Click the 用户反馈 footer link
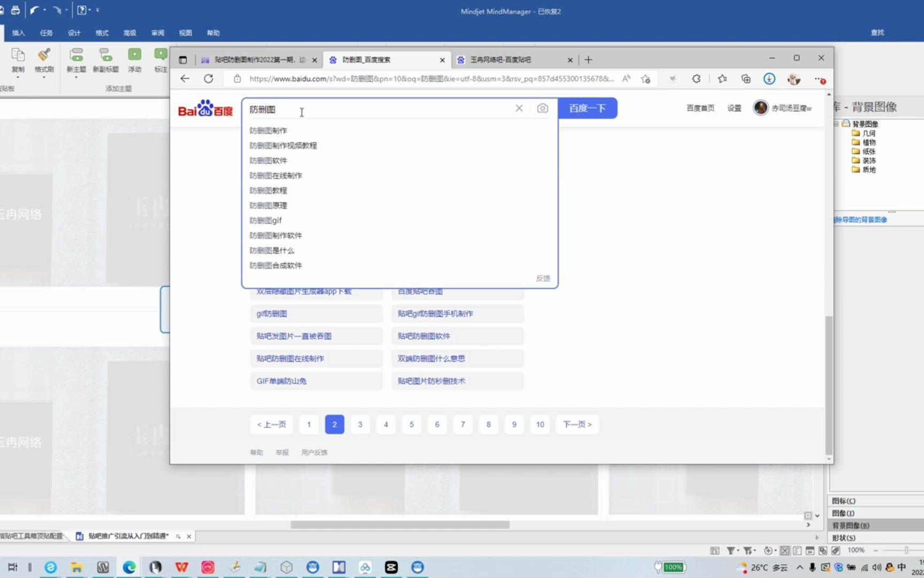Viewport: 924px width, 578px height. click(314, 453)
